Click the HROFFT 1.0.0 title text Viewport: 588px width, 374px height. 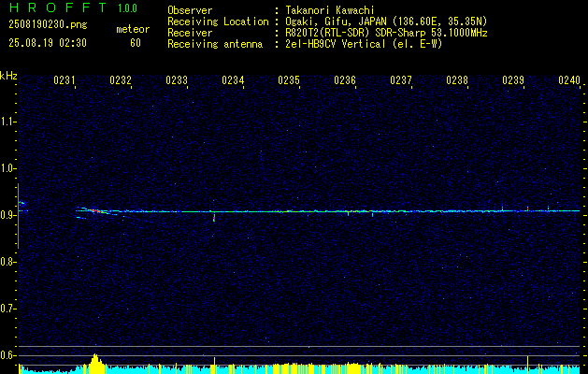tap(73, 7)
